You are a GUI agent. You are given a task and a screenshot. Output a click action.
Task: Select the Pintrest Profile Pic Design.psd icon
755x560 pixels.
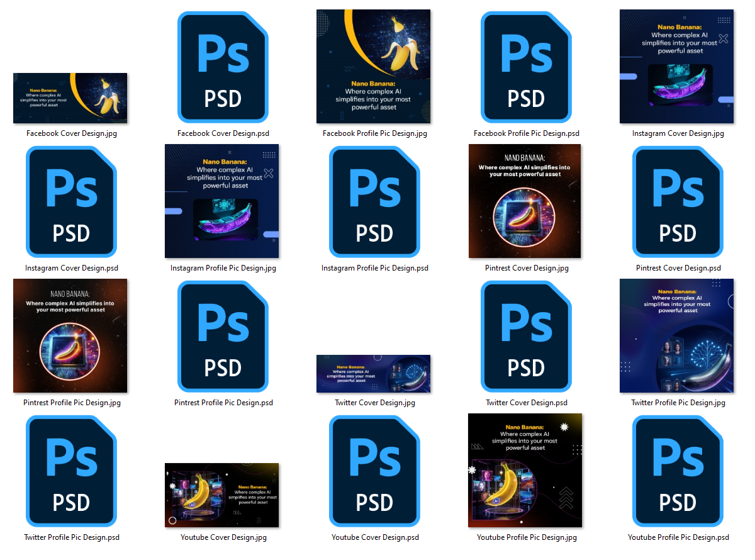point(223,336)
